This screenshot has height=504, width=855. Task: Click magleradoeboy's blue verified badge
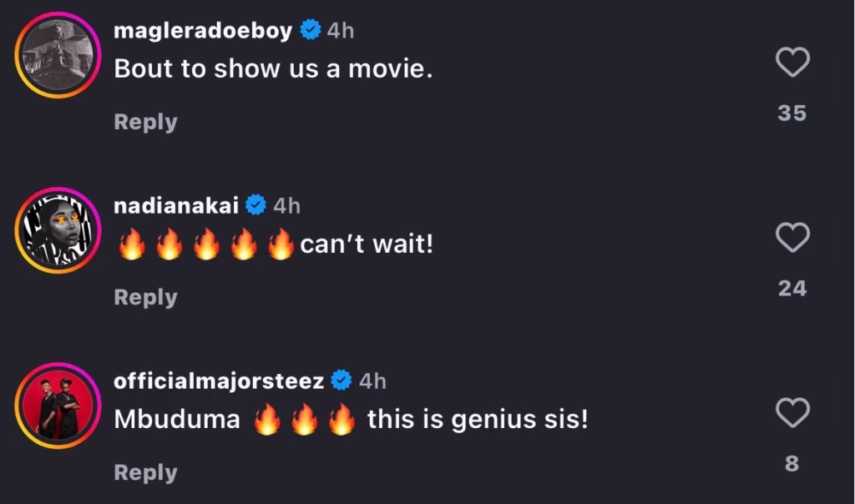pyautogui.click(x=311, y=29)
